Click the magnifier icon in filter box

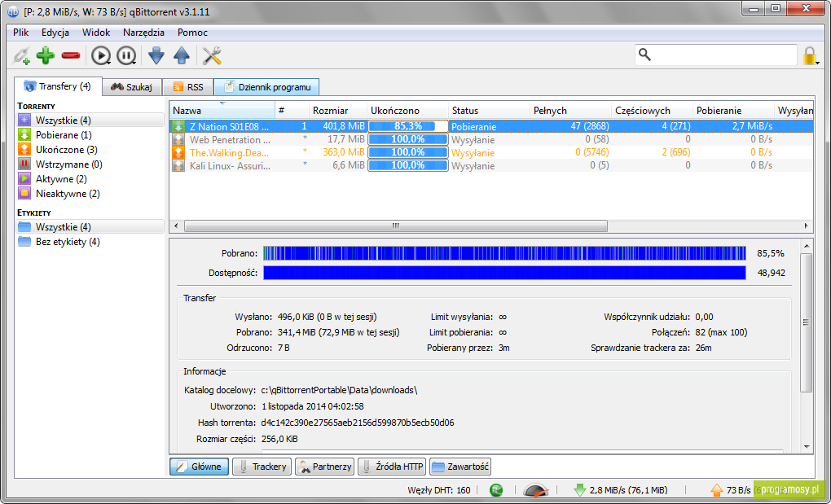pyautogui.click(x=644, y=55)
